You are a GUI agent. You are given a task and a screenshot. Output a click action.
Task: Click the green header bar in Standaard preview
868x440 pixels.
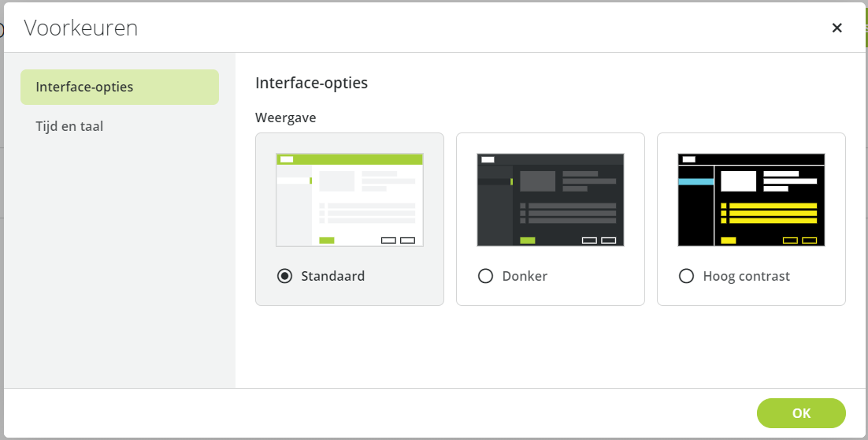click(x=350, y=159)
